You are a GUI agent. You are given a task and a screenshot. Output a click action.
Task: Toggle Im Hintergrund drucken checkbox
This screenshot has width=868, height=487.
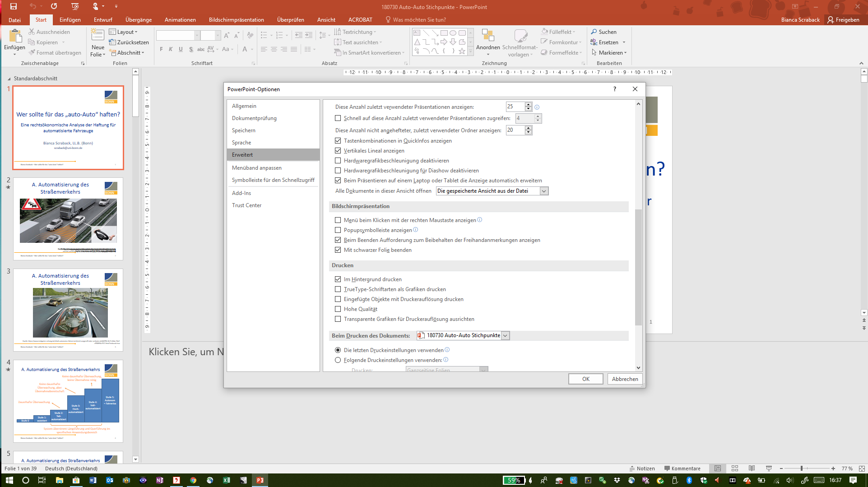click(338, 279)
